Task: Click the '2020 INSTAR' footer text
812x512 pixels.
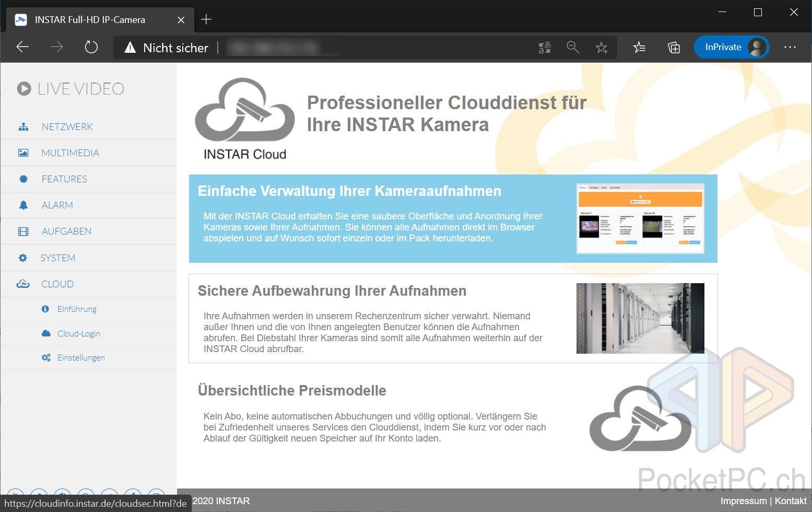Action: click(221, 501)
